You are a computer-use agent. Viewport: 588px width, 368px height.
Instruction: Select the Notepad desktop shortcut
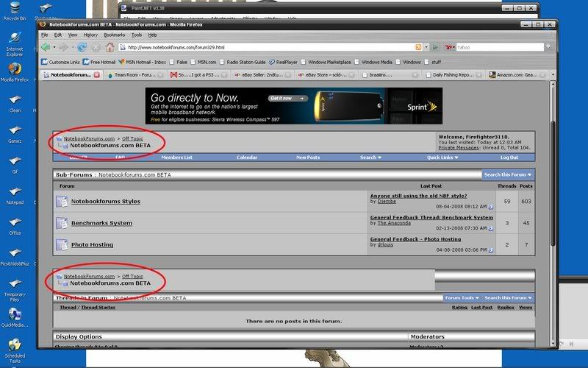[x=15, y=196]
